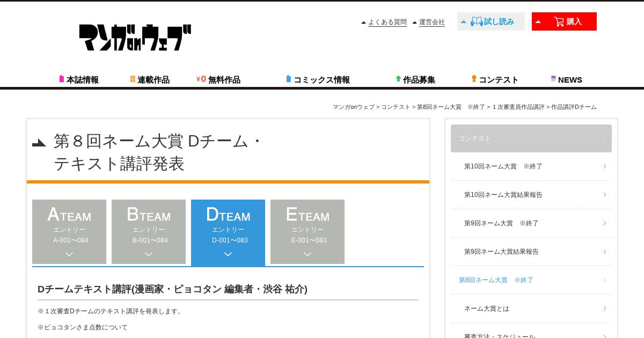644x338 pixels.
Task: Open the 運営会社 link
Action: (431, 22)
